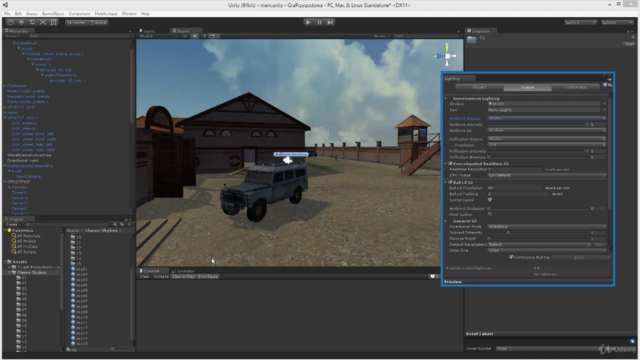Image resolution: width=640 pixels, height=360 pixels.
Task: Click Create button in Hierarchy panel
Action: (13, 36)
